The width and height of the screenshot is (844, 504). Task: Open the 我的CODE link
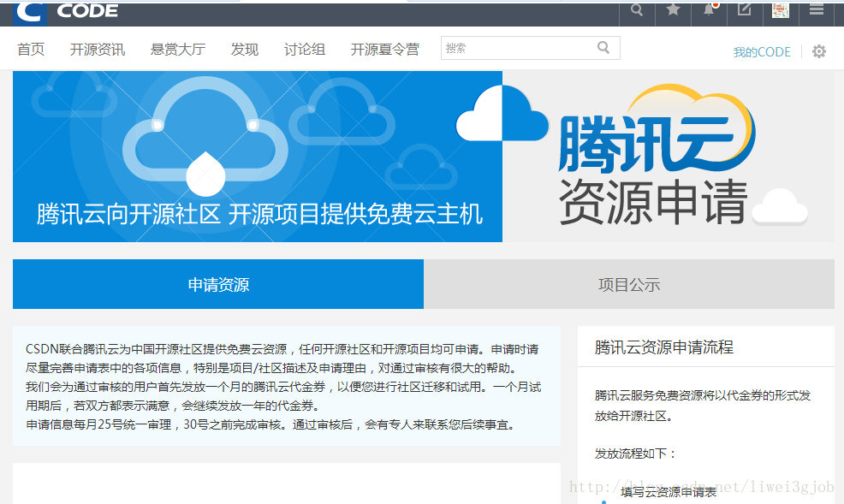tap(762, 52)
